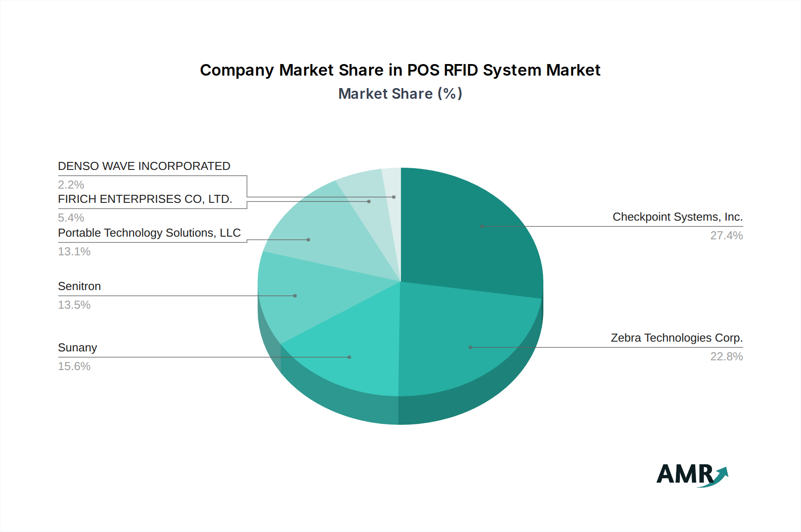Click the DENSO WAVE INCORPORATED label
Image resolution: width=801 pixels, height=532 pixels.
point(144,166)
